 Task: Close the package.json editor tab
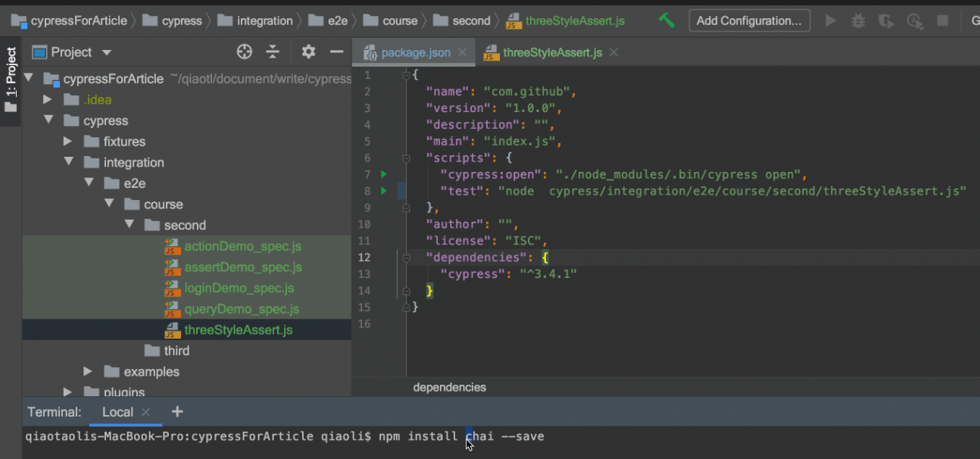461,52
